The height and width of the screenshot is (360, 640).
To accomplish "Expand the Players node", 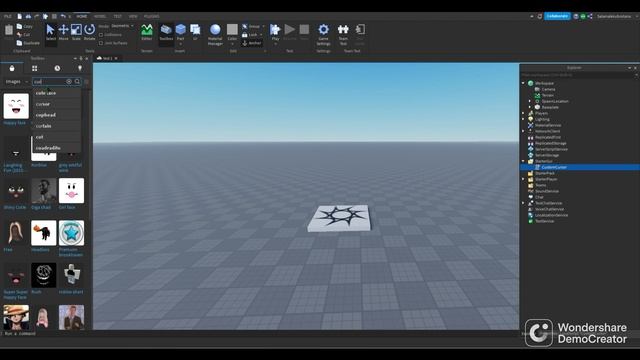I will click(x=523, y=113).
